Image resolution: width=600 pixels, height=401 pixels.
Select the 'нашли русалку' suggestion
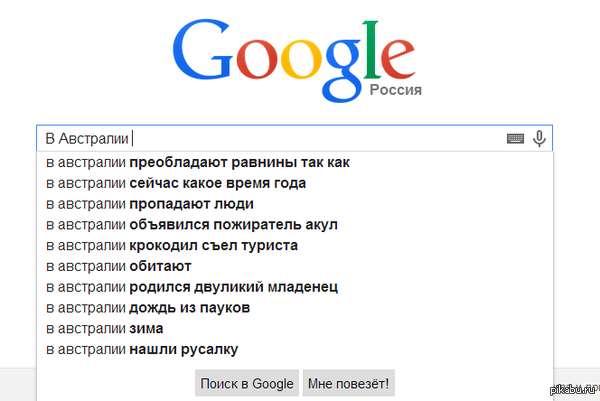141,349
